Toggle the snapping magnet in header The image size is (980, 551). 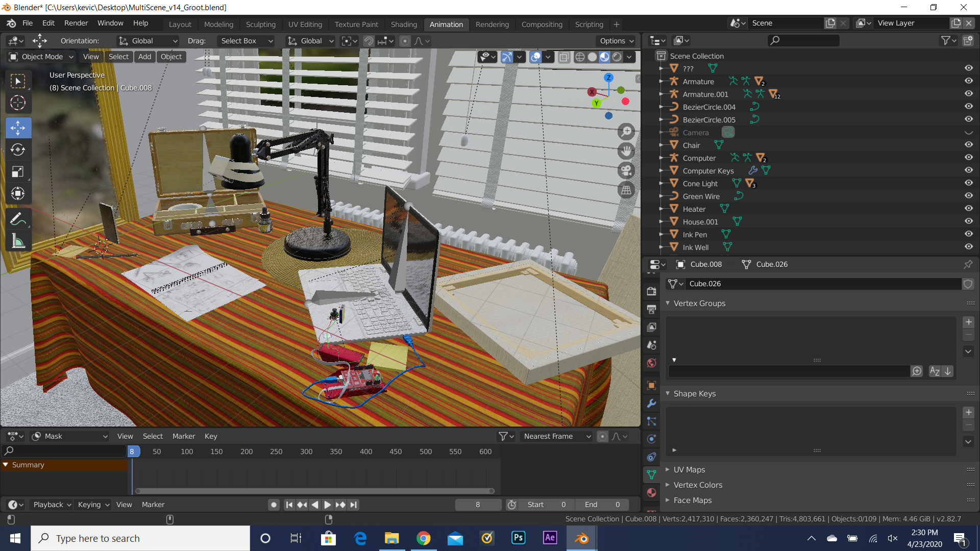tap(369, 41)
